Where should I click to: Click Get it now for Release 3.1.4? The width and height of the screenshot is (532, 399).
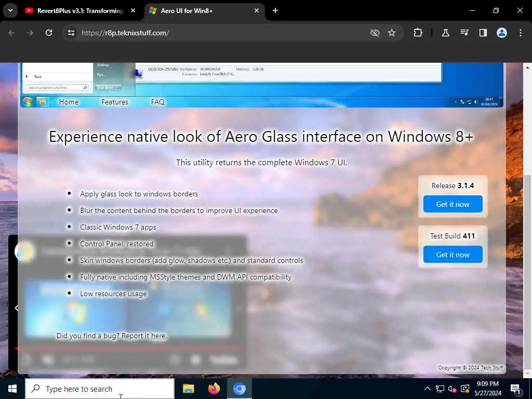(453, 204)
